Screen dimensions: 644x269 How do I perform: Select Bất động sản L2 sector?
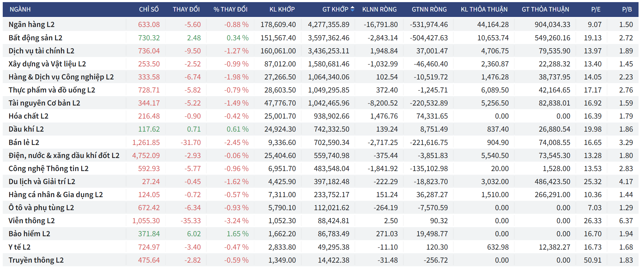[x=35, y=38]
